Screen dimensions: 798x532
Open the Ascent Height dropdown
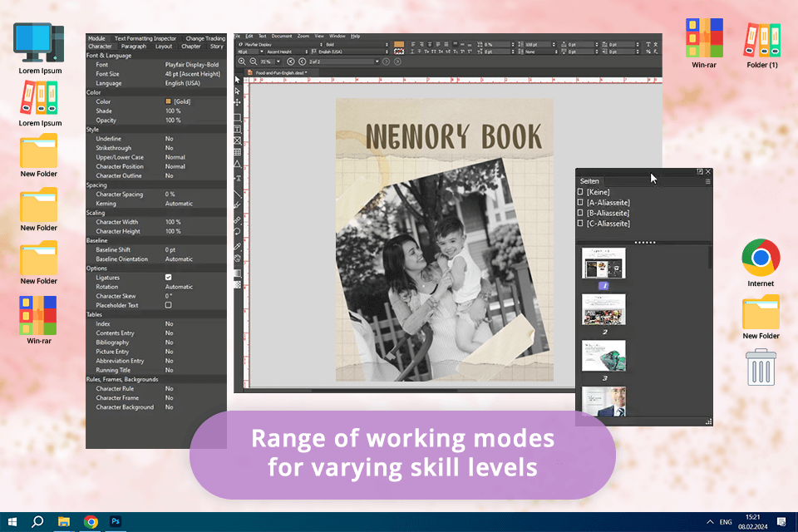pos(287,52)
